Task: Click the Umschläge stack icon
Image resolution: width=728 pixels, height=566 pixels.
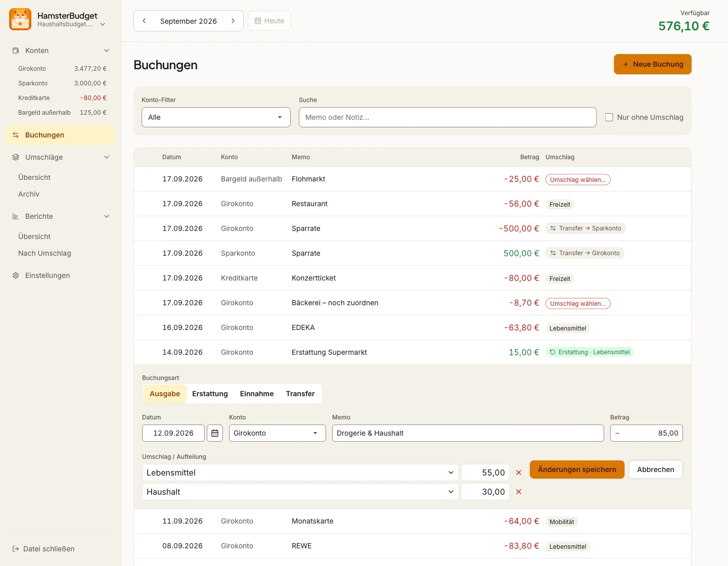Action: coord(16,157)
